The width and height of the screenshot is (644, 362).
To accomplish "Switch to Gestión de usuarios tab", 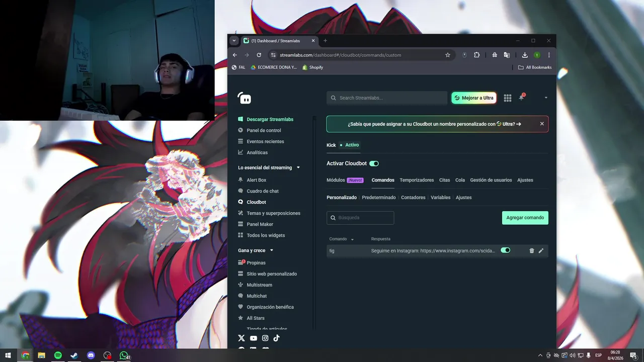I will click(x=491, y=180).
